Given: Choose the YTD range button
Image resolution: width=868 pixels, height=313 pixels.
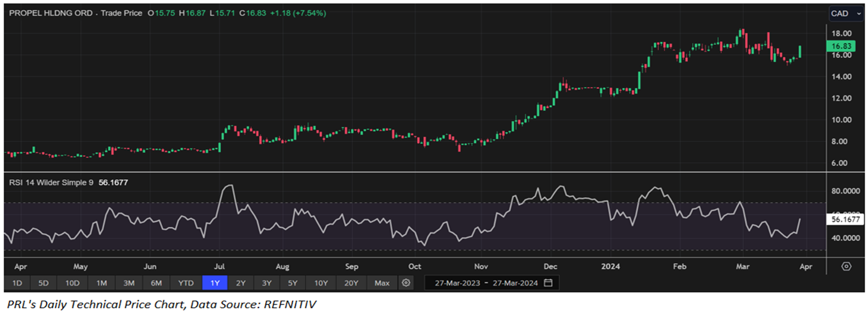Looking at the screenshot, I should (x=186, y=283).
